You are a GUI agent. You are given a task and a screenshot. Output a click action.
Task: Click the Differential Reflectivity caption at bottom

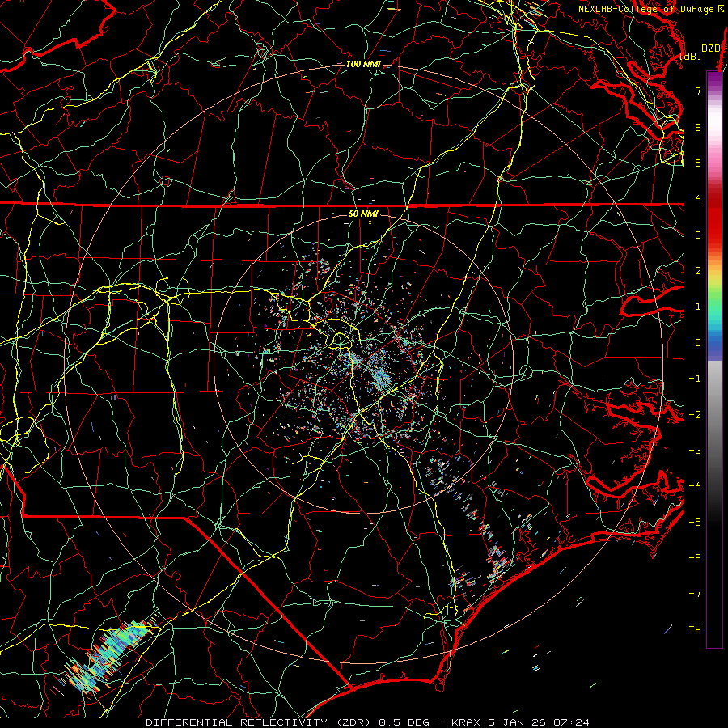point(367,722)
